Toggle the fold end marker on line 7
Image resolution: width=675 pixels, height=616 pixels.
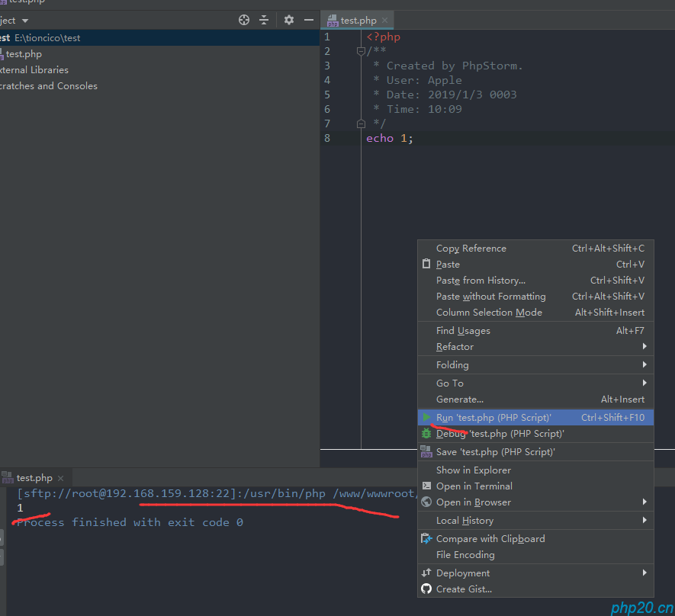[x=361, y=124]
